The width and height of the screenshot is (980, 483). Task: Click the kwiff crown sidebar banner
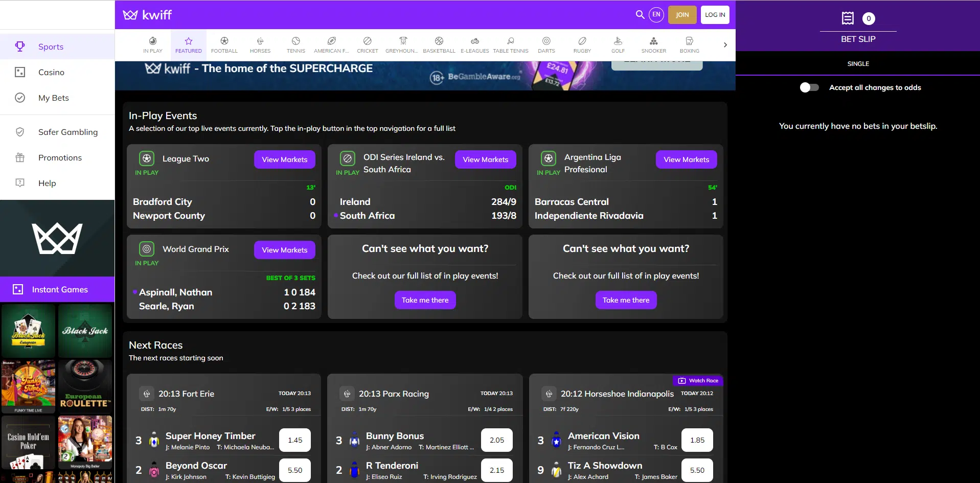[x=57, y=238]
